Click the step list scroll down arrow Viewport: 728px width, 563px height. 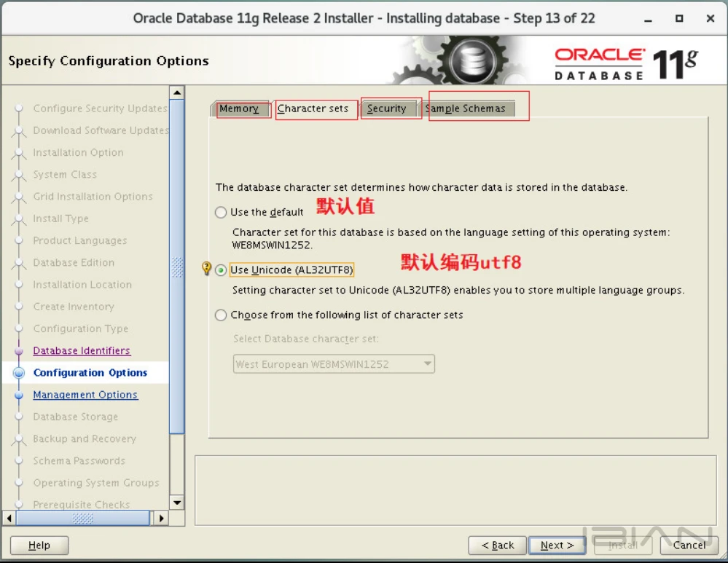pyautogui.click(x=177, y=503)
